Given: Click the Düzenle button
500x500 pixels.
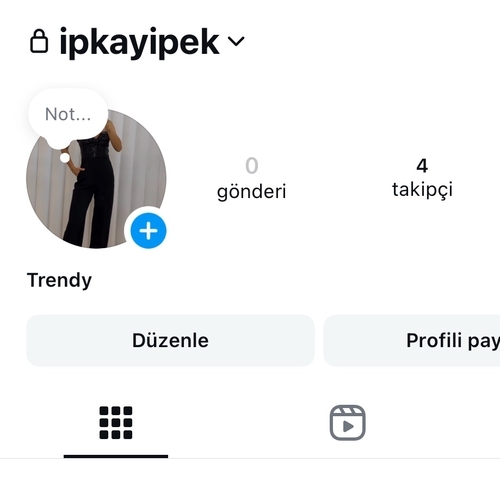Looking at the screenshot, I should point(170,340).
